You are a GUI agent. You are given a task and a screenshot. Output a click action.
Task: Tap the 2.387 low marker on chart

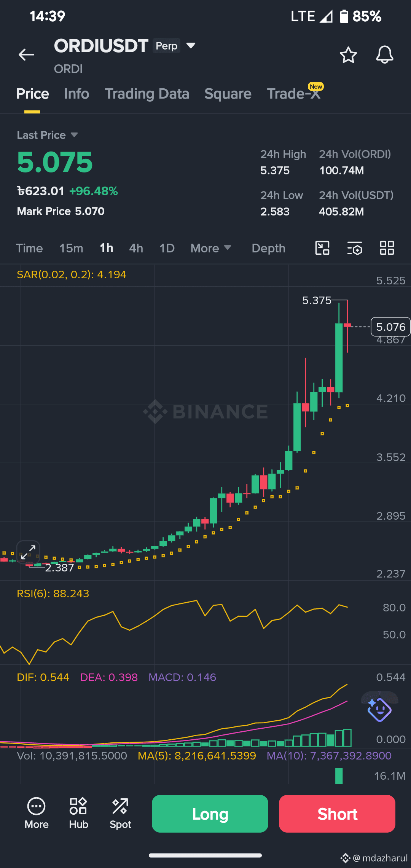tap(59, 568)
